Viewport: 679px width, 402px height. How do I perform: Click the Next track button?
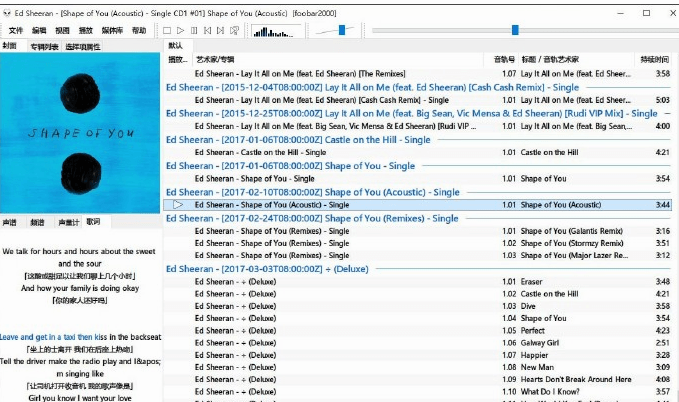coord(220,30)
